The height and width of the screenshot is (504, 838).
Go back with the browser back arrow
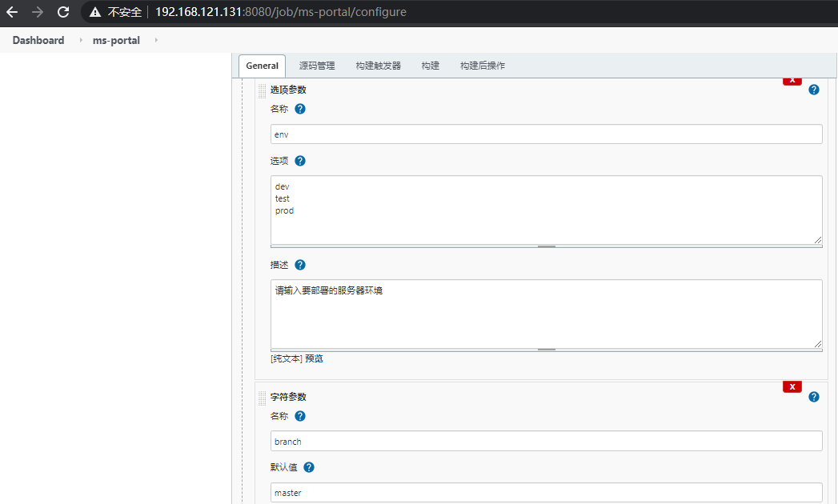click(12, 12)
